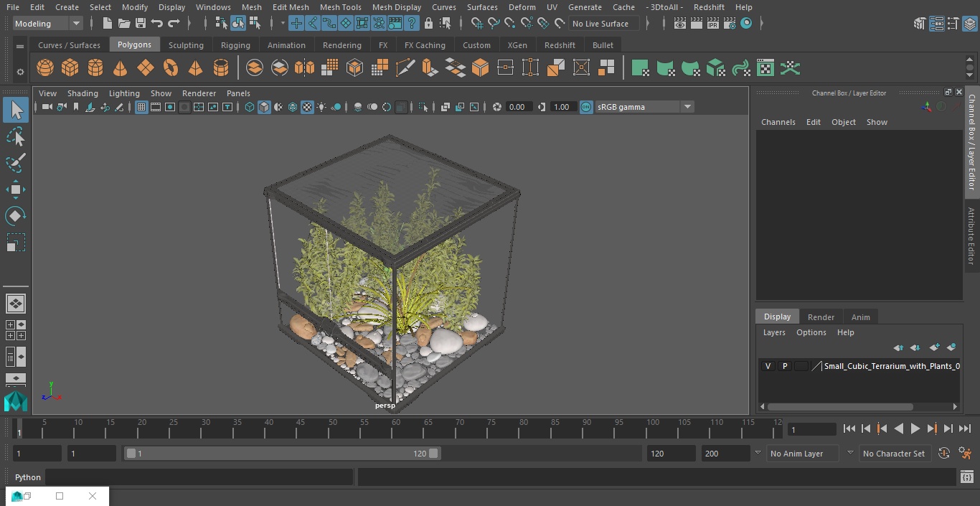Image resolution: width=980 pixels, height=506 pixels.
Task: Toggle layer playback P box
Action: (x=785, y=366)
